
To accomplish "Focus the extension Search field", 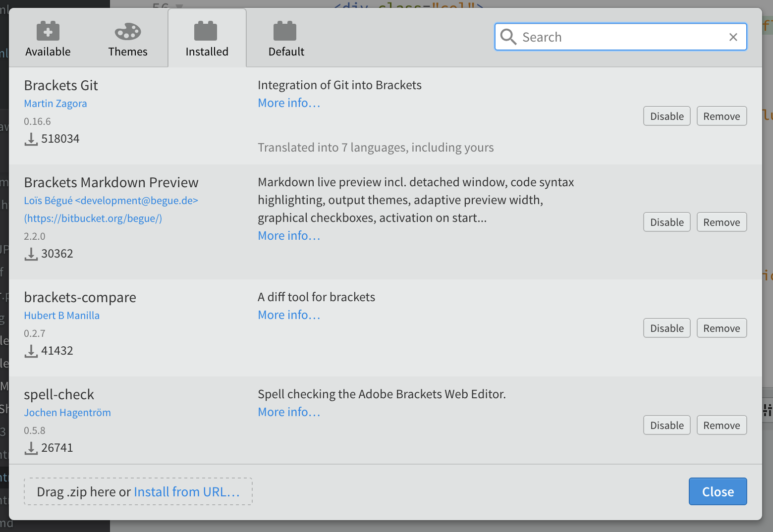I will click(619, 37).
